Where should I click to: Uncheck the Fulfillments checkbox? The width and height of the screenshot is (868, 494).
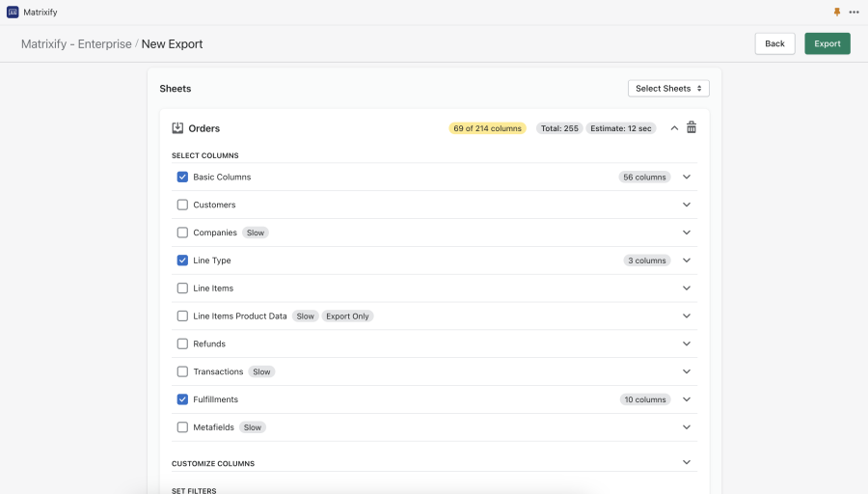pos(182,399)
